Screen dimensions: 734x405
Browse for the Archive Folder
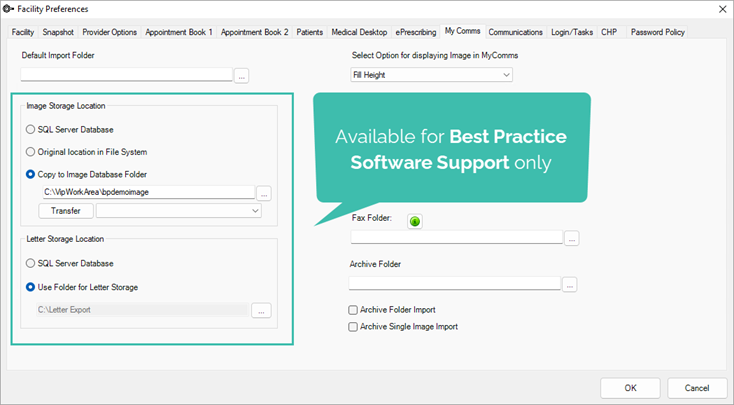[570, 284]
